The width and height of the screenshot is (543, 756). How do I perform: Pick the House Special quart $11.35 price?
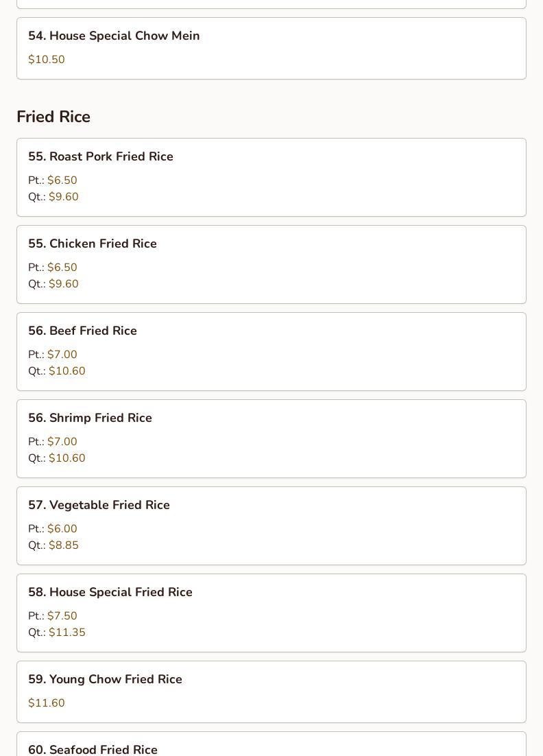[x=67, y=633]
